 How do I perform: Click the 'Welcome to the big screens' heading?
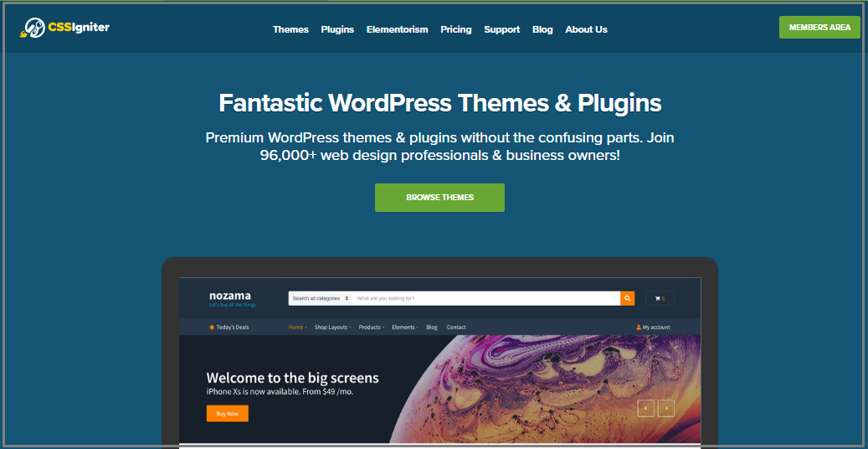point(292,378)
